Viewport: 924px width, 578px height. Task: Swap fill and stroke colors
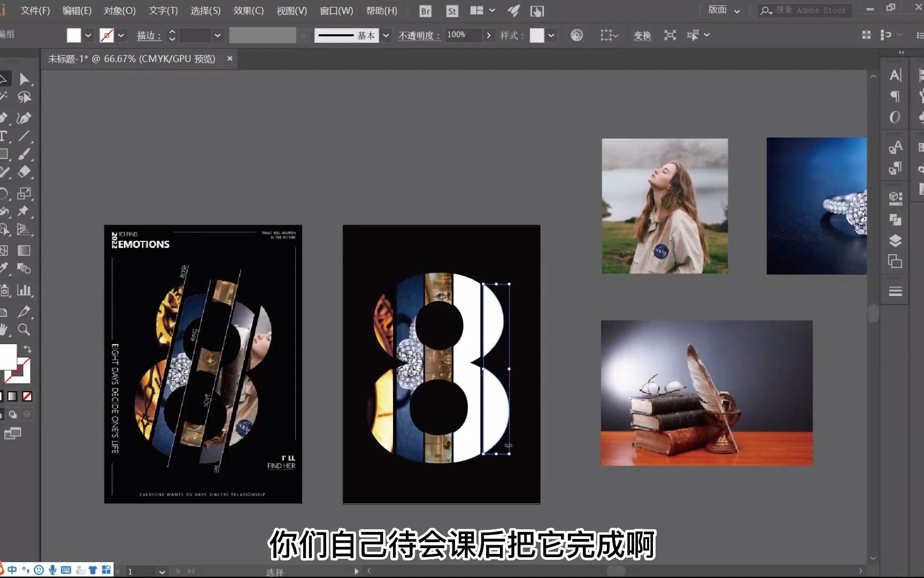pyautogui.click(x=27, y=349)
